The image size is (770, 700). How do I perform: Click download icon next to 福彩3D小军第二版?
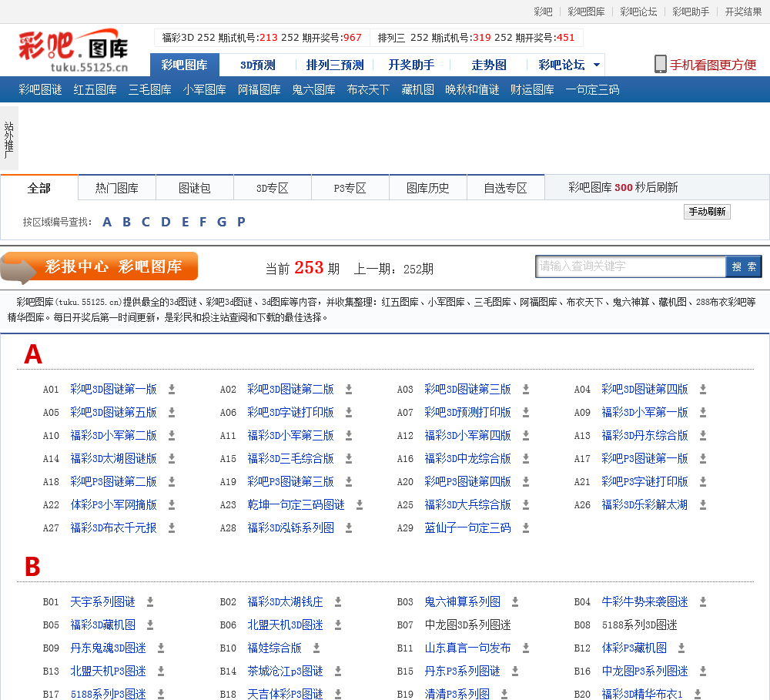click(172, 436)
